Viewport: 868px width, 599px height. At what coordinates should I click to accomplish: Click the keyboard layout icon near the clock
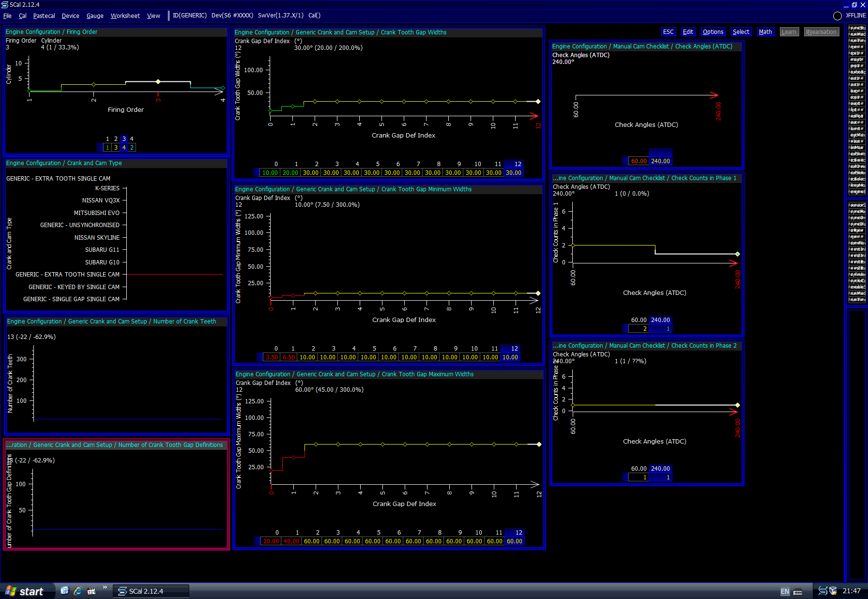798,591
